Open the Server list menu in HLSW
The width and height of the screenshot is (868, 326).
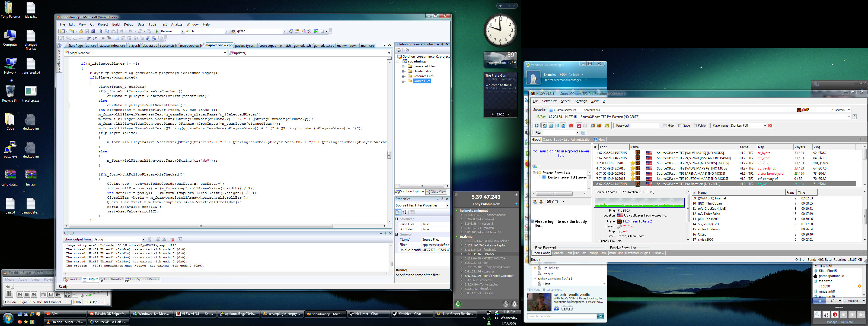point(549,101)
